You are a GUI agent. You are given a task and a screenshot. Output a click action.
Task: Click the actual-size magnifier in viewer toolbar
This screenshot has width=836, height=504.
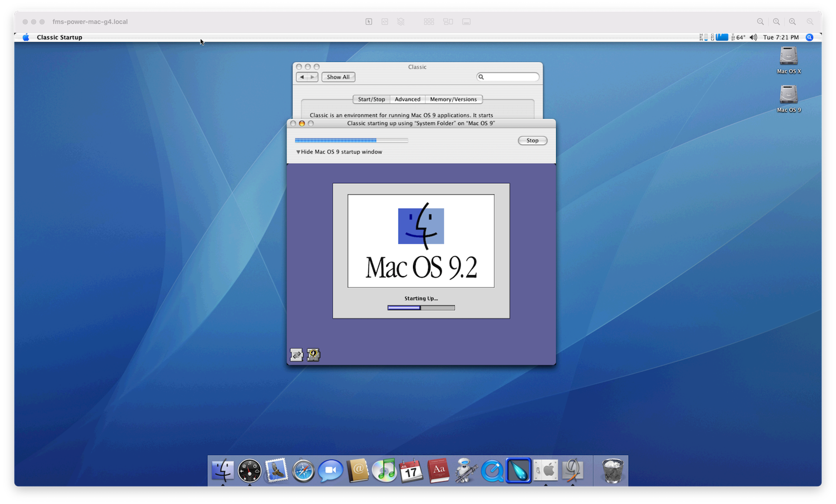[776, 22]
